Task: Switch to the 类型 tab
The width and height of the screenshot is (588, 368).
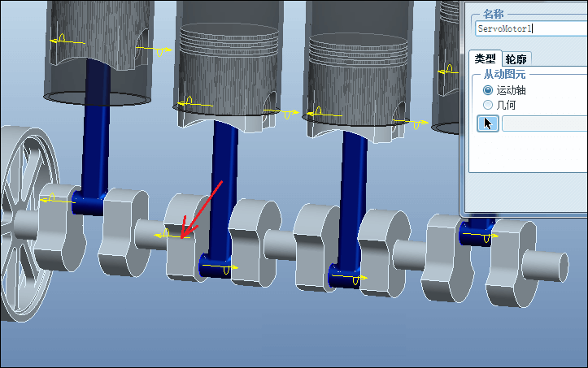Action: (485, 58)
